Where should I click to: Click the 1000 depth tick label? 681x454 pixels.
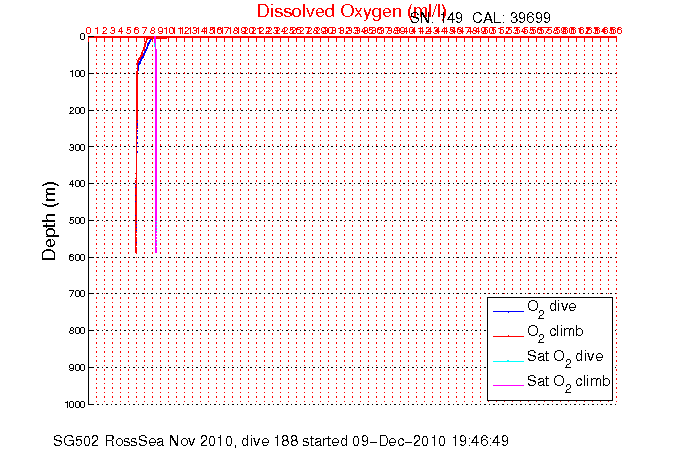[x=72, y=404]
